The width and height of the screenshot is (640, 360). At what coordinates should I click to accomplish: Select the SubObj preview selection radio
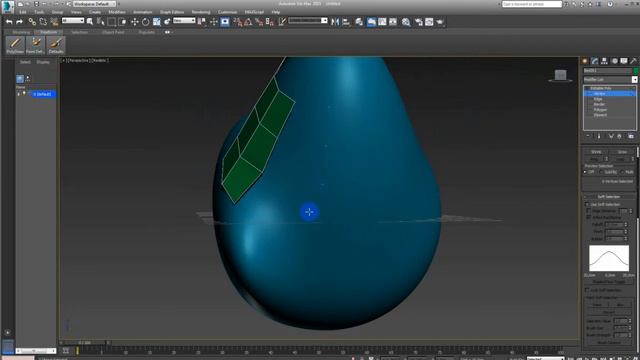pyautogui.click(x=601, y=172)
